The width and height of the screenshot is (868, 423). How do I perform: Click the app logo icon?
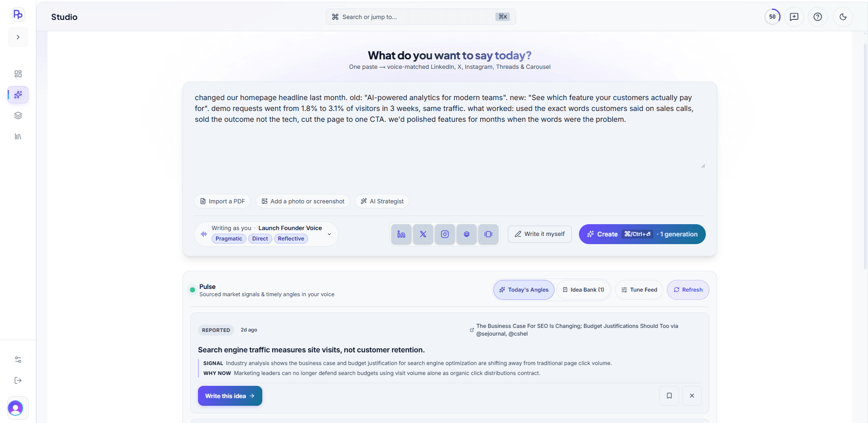tap(18, 14)
